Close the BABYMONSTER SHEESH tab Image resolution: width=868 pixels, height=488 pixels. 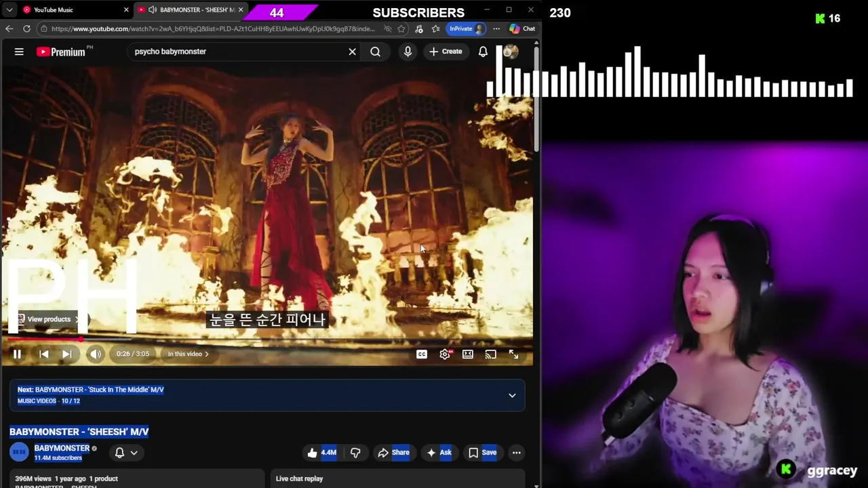coord(241,9)
